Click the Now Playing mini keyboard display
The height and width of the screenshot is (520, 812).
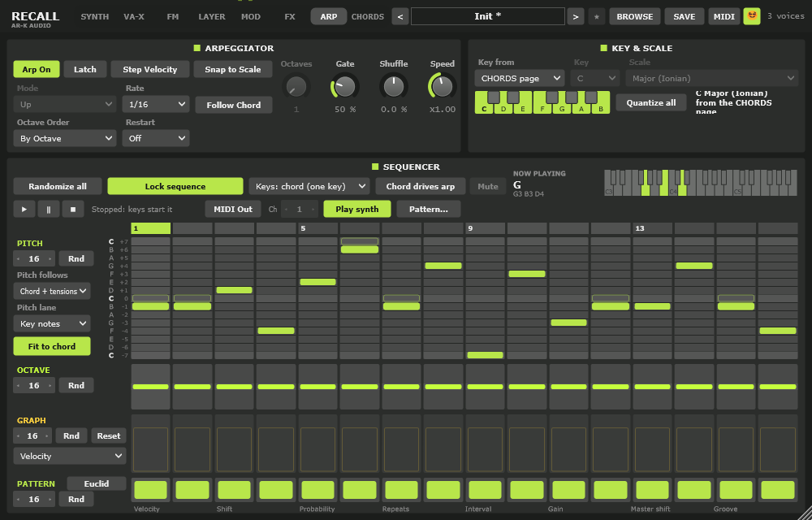(700, 182)
